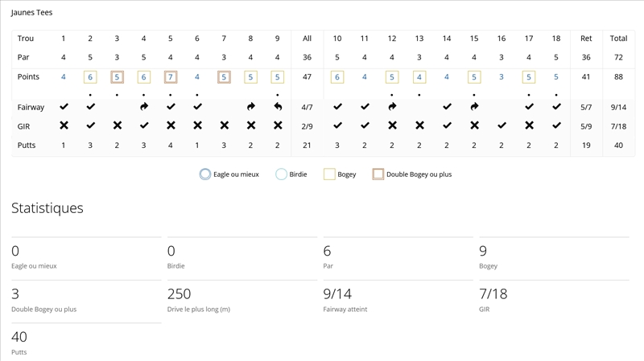644x361 pixels.
Task: Click the All column header
Action: tap(307, 39)
